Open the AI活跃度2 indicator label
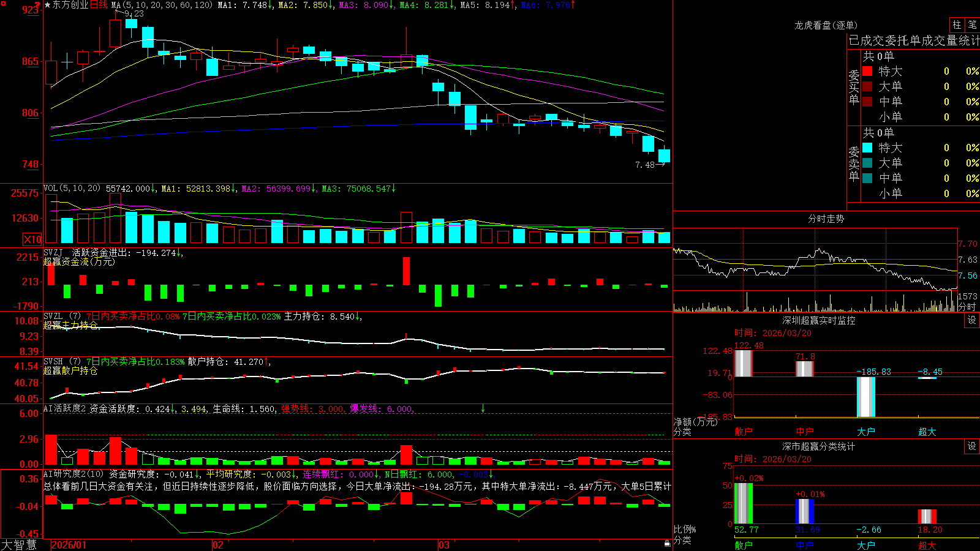 (65, 409)
